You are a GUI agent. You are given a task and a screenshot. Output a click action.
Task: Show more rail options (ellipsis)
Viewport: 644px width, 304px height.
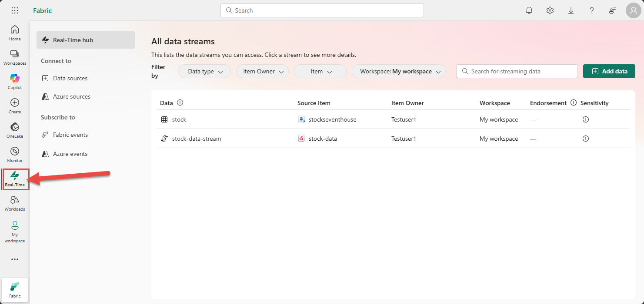tap(15, 259)
